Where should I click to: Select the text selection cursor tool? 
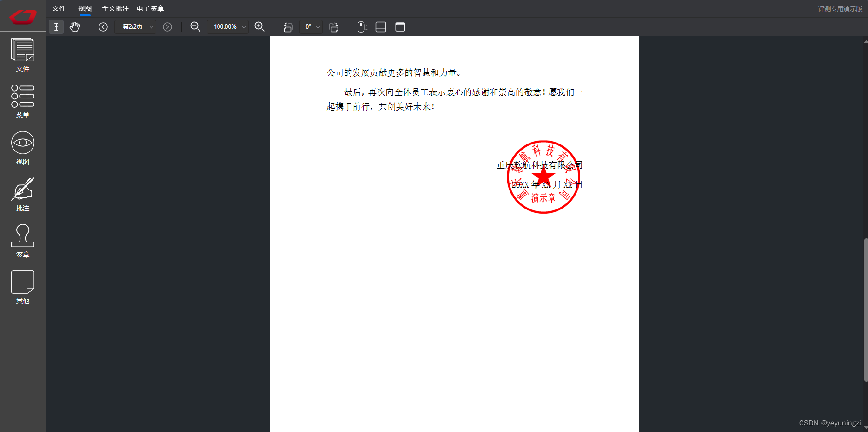coord(56,27)
